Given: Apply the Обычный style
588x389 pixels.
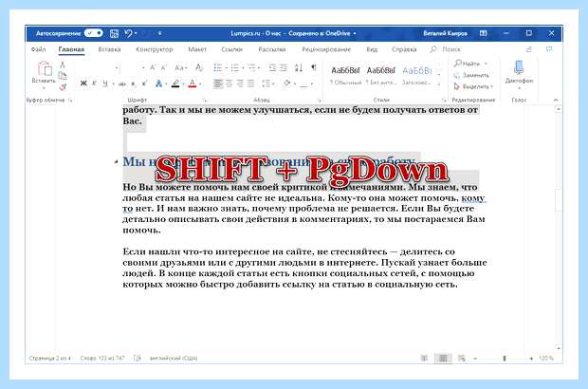Looking at the screenshot, I should (345, 75).
